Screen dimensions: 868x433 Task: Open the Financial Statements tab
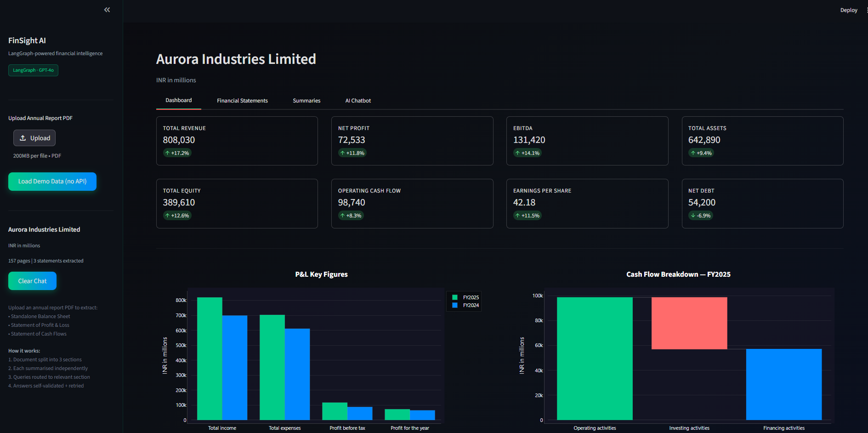(x=242, y=101)
